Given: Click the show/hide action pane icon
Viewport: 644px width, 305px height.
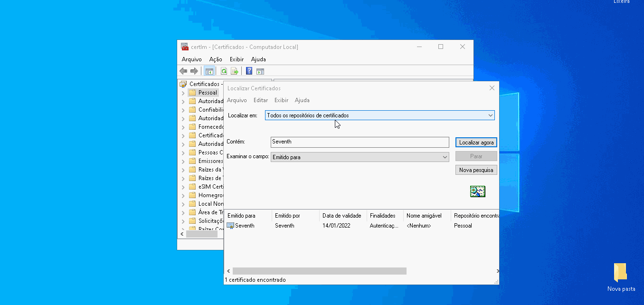Looking at the screenshot, I should pos(260,71).
